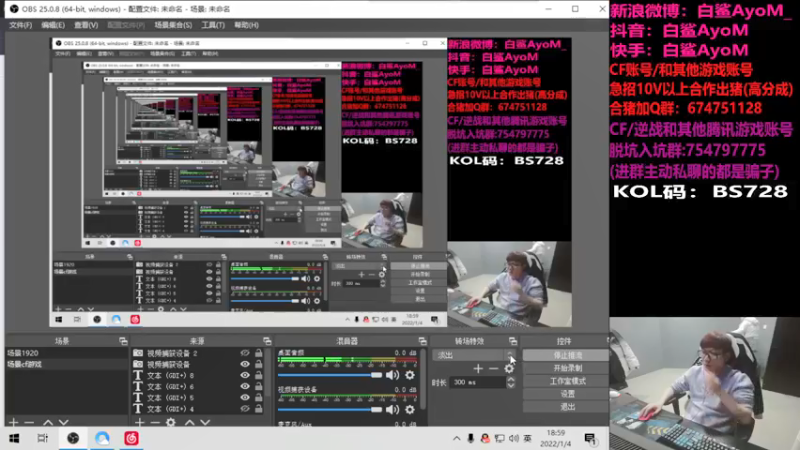Open Task View on the taskbar
Viewport: 800px width, 450px height.
click(43, 438)
